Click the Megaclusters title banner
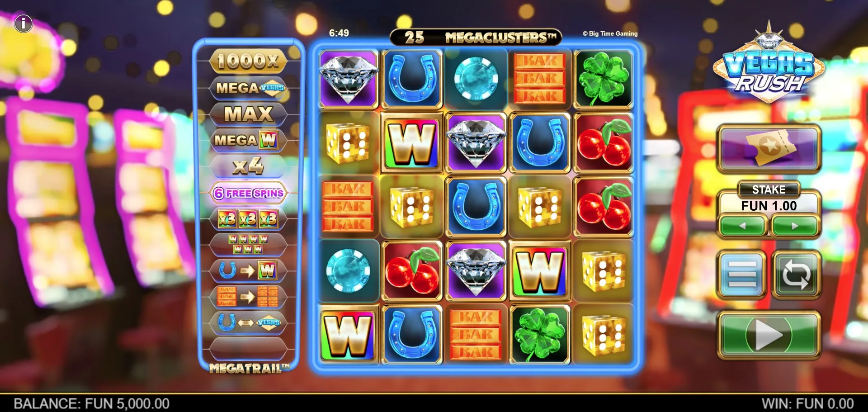This screenshot has height=412, width=868. (x=476, y=37)
